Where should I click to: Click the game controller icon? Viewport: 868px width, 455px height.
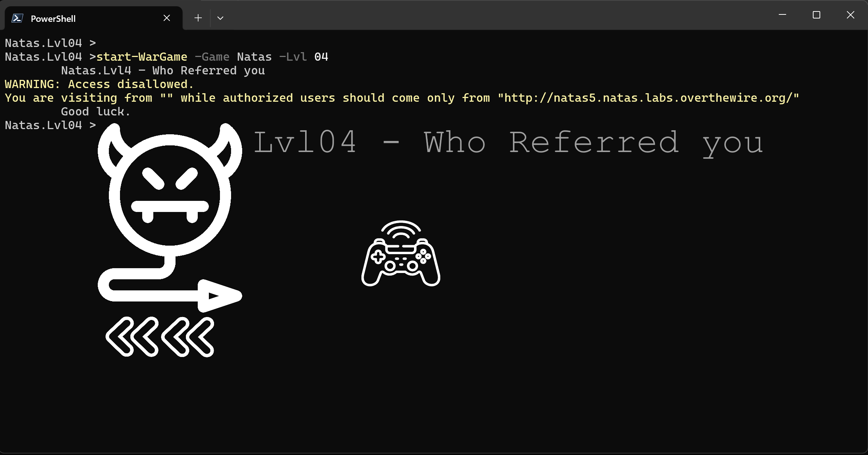tap(401, 253)
